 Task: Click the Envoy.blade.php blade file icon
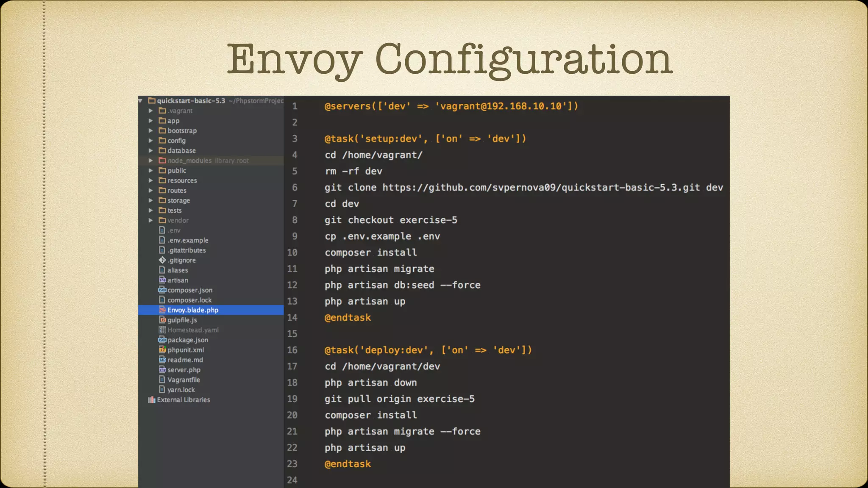tap(162, 310)
